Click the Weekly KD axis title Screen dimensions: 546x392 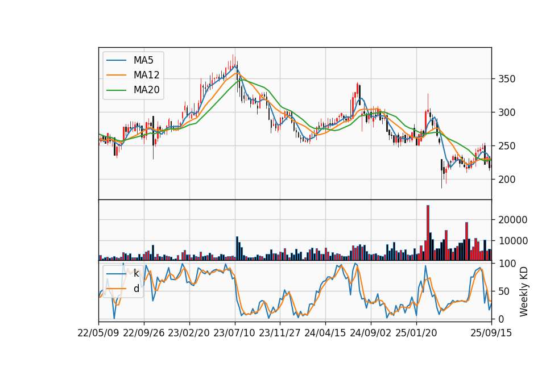tap(523, 291)
